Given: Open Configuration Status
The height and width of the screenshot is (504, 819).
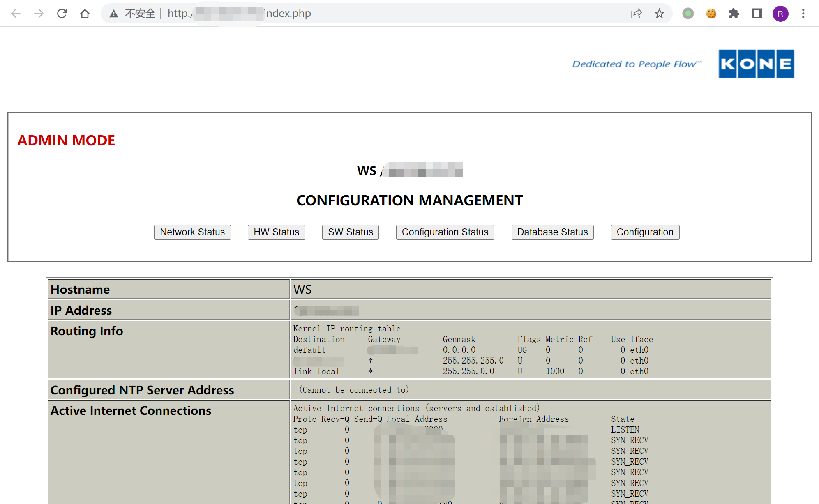Looking at the screenshot, I should [x=445, y=232].
